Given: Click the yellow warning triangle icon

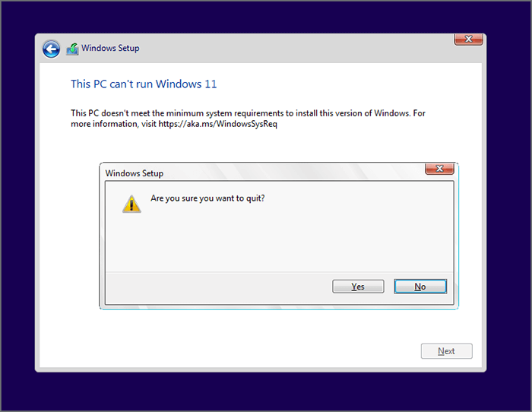Looking at the screenshot, I should (x=131, y=204).
